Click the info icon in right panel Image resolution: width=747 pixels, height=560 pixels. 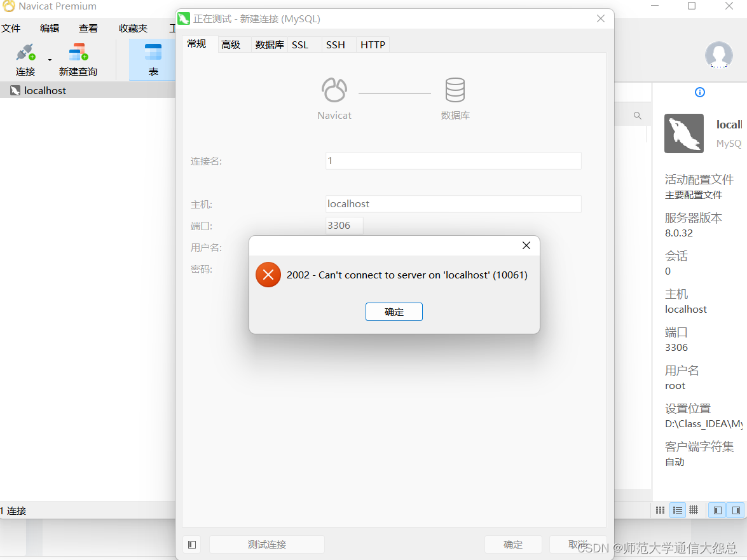point(700,92)
